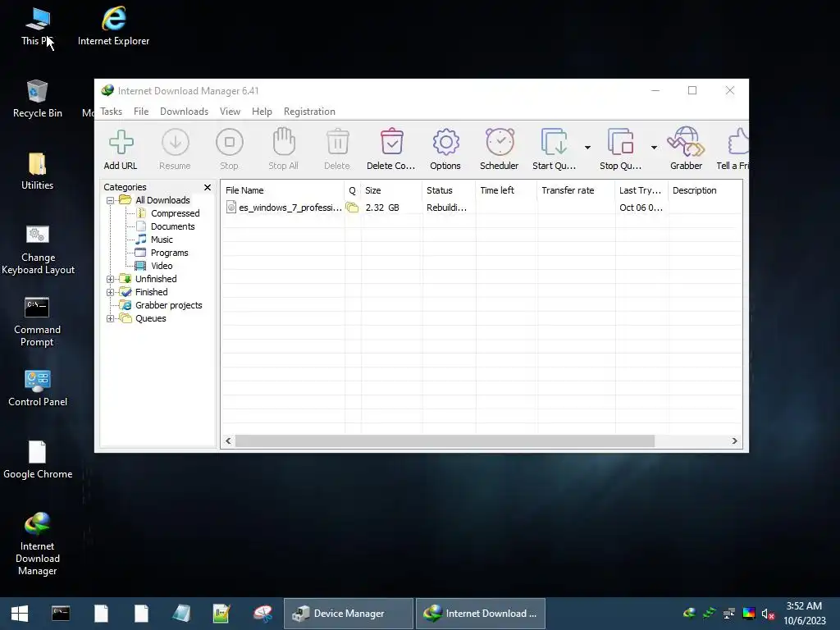Image resolution: width=840 pixels, height=630 pixels.
Task: Expand the Queues tree node
Action: tap(111, 319)
